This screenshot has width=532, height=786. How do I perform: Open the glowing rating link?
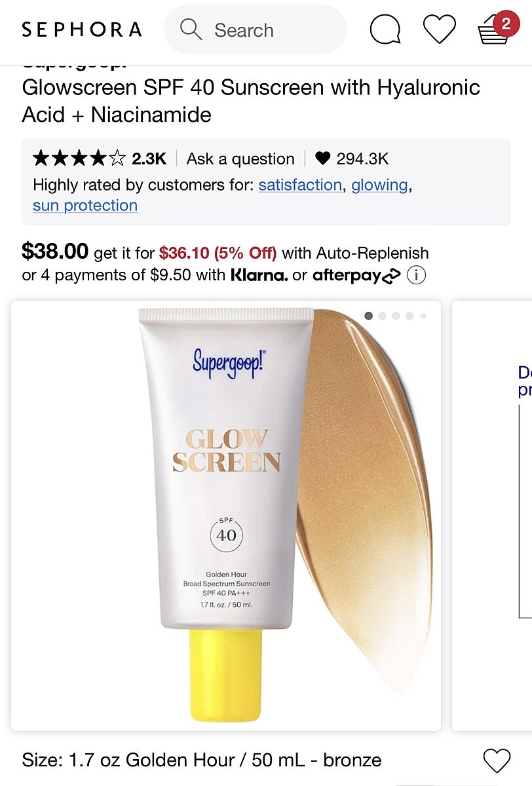[x=379, y=185]
